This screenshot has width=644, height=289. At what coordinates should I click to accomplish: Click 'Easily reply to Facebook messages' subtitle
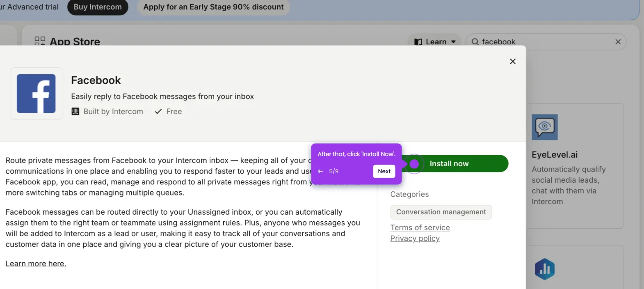point(162,96)
